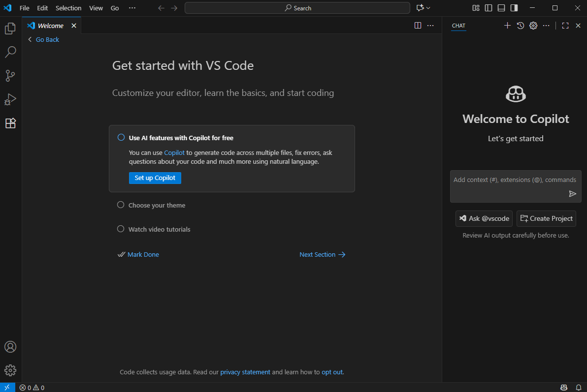The width and height of the screenshot is (587, 392).
Task: Start a new chat with plus icon
Action: tap(507, 26)
